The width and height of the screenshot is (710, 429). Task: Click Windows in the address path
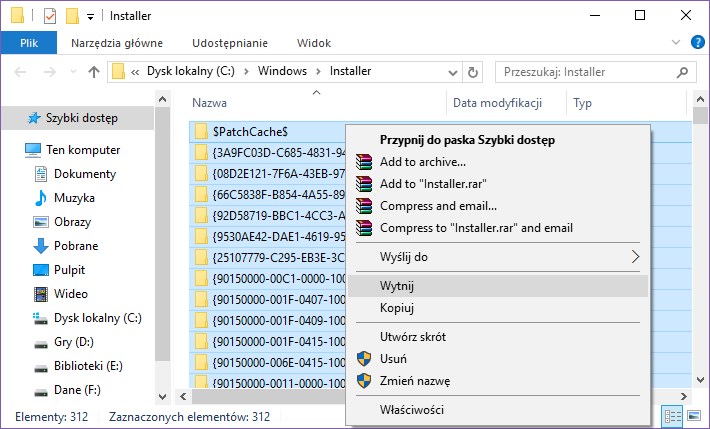point(282,71)
